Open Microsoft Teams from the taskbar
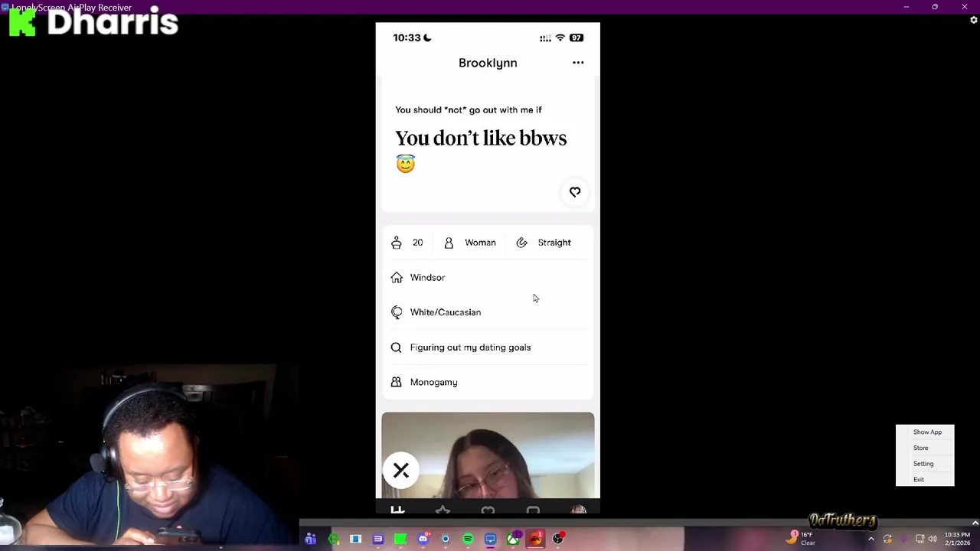 (x=310, y=539)
